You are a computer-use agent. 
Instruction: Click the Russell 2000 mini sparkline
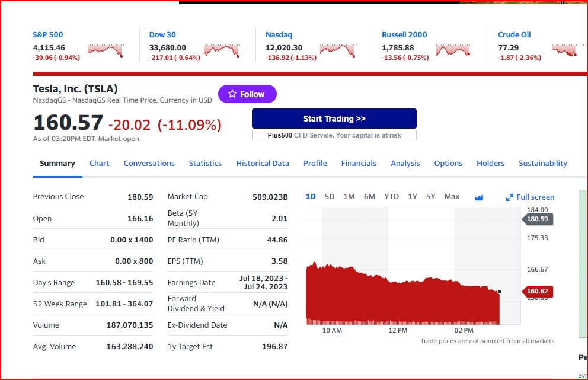point(453,50)
